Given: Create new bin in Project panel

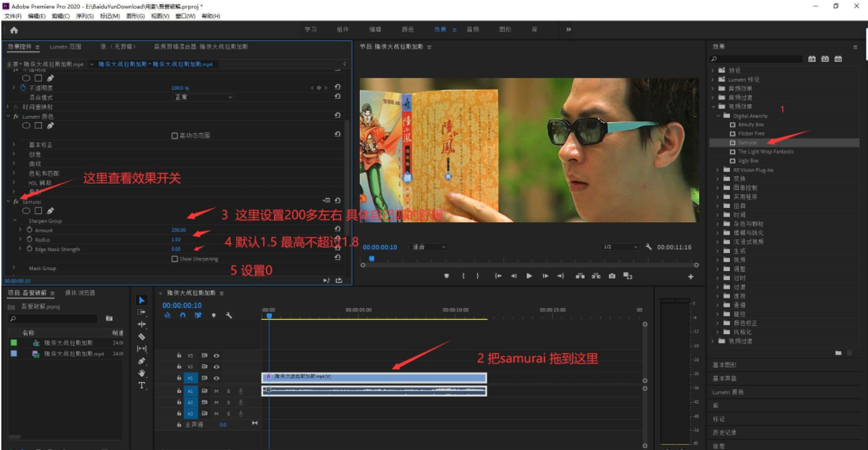Looking at the screenshot, I should click(109, 318).
